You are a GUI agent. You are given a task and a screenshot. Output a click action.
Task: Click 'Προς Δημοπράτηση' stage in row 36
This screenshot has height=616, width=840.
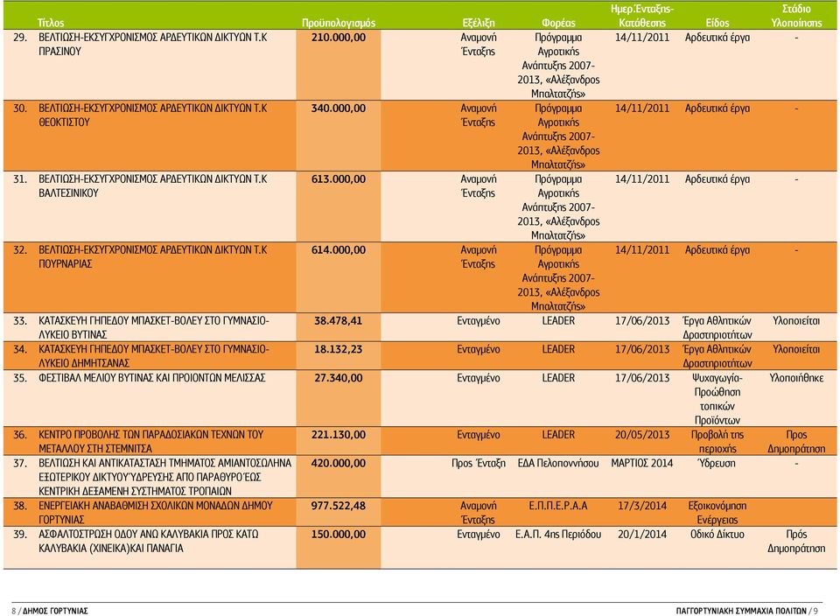click(796, 441)
